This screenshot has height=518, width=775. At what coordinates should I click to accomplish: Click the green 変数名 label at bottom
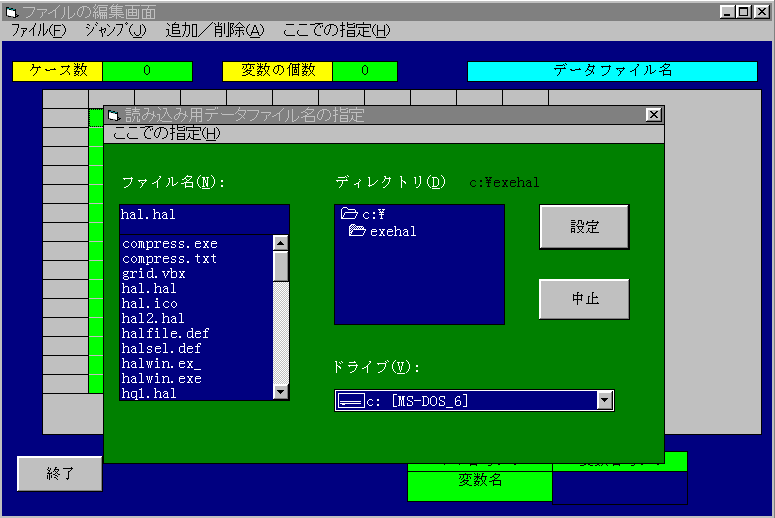480,486
